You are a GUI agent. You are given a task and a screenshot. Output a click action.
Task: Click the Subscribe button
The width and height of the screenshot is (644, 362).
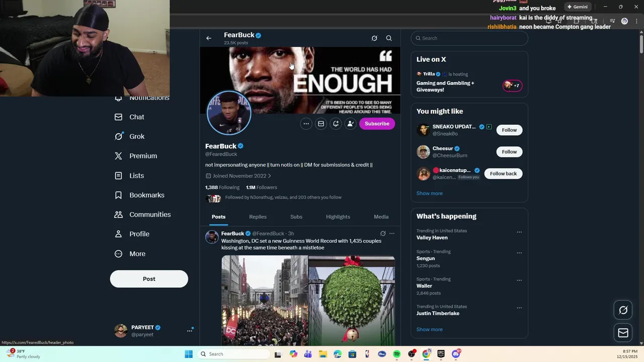[377, 124]
